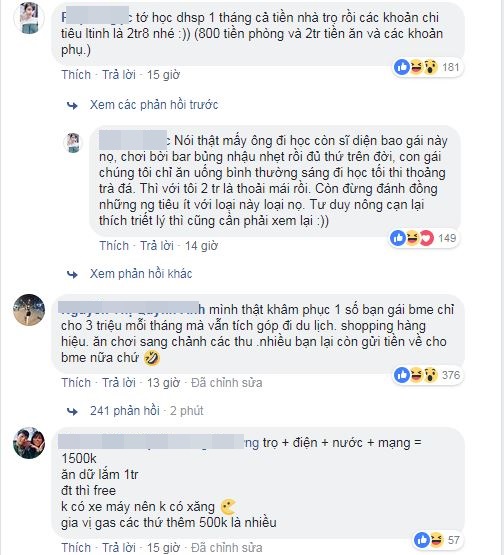The width and height of the screenshot is (504, 555).
Task: Click the reply arrow icon beside 'Xem các phản hồi trước'
Action: (x=72, y=105)
